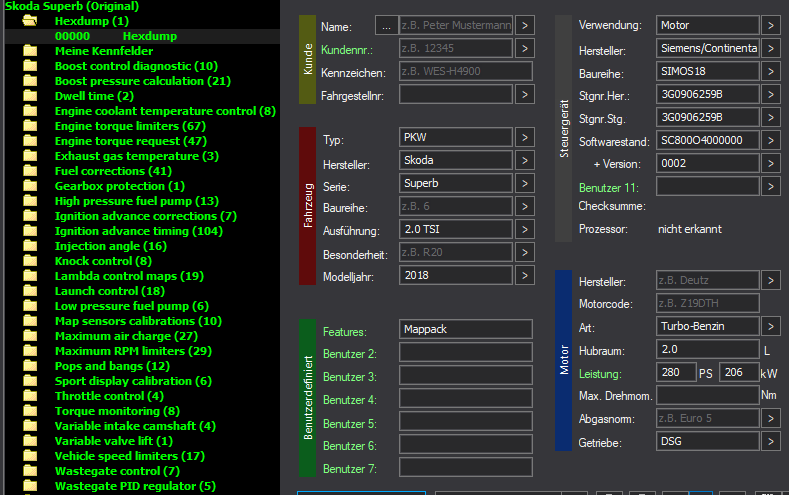789x495 pixels.
Task: Open the arrow next to Ausführung 2.0 TSI
Action: tap(525, 229)
